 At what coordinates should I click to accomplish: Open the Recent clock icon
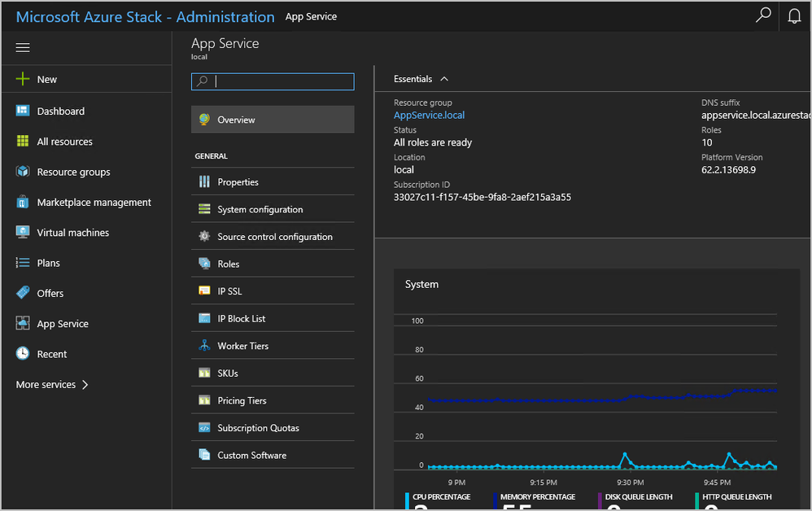click(x=23, y=354)
